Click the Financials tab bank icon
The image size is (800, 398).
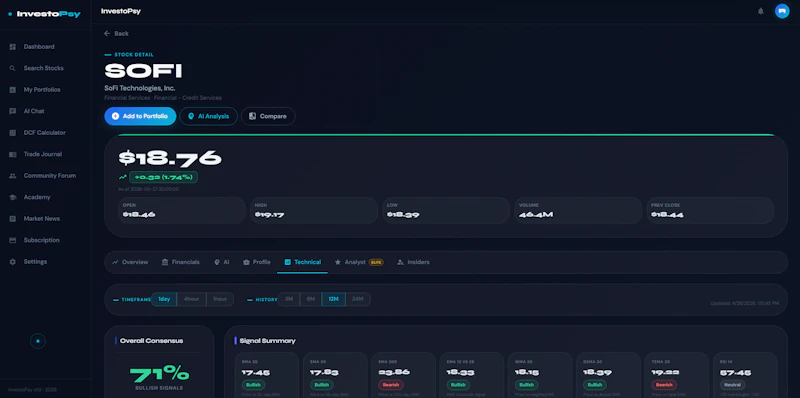pyautogui.click(x=165, y=262)
